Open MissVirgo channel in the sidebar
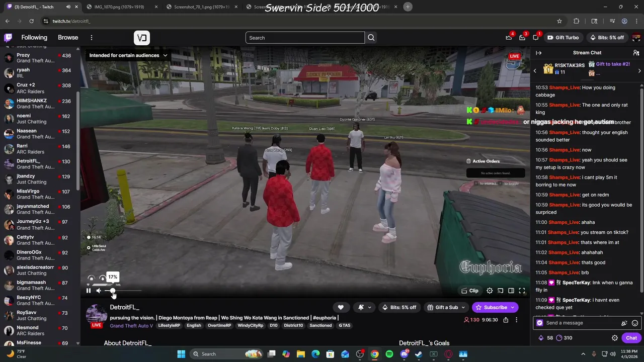 point(38,195)
